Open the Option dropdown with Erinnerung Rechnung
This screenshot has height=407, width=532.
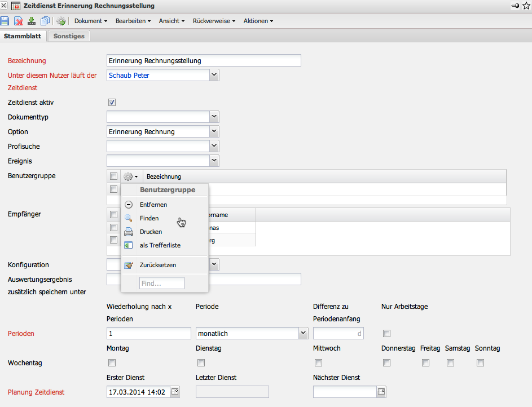[x=214, y=131]
